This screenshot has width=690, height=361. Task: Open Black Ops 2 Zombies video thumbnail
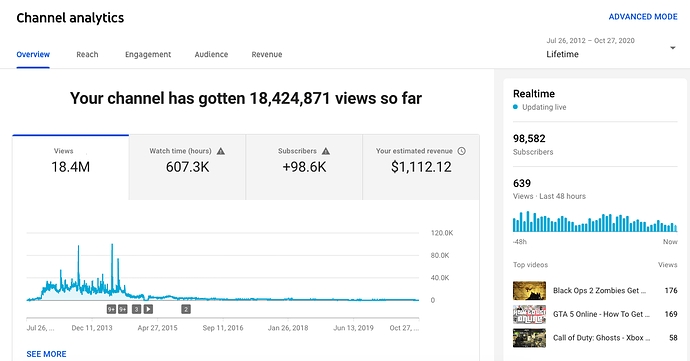(529, 291)
